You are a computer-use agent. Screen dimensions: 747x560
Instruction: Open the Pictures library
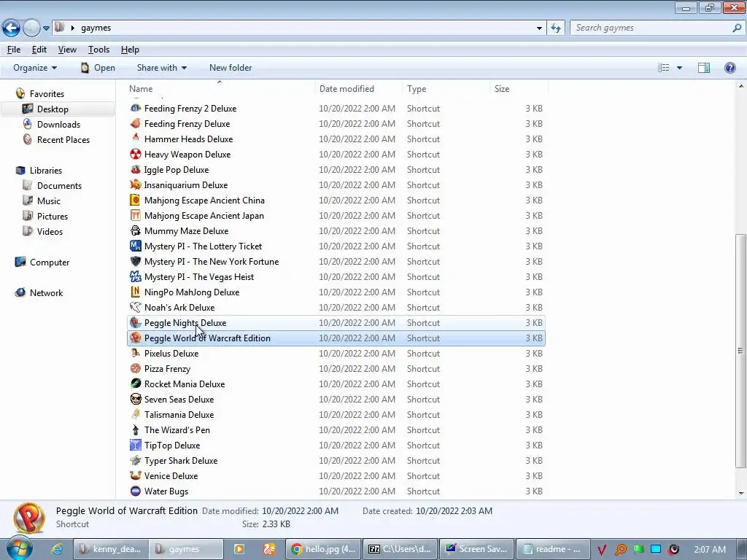tap(53, 216)
